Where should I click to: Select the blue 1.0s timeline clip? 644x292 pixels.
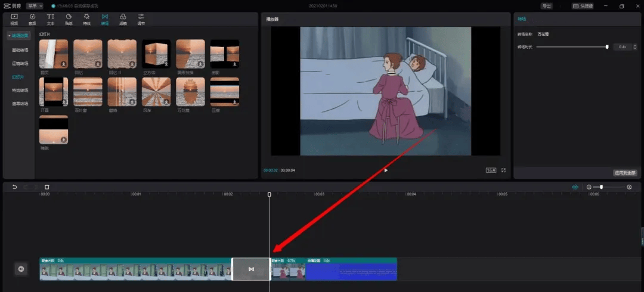[x=352, y=269]
